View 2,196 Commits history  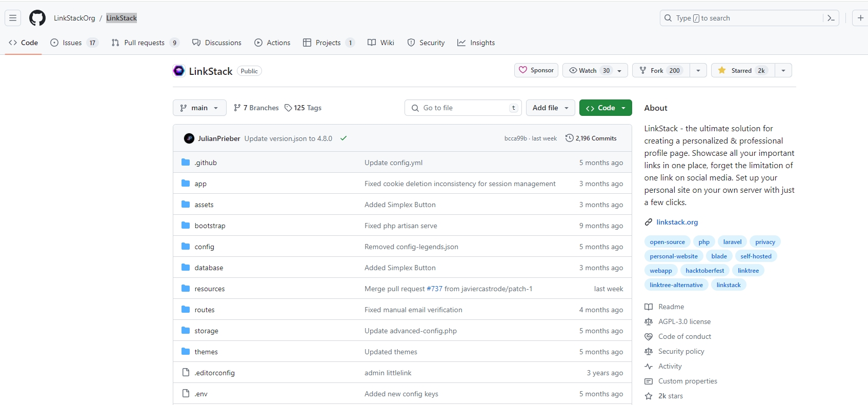click(591, 138)
